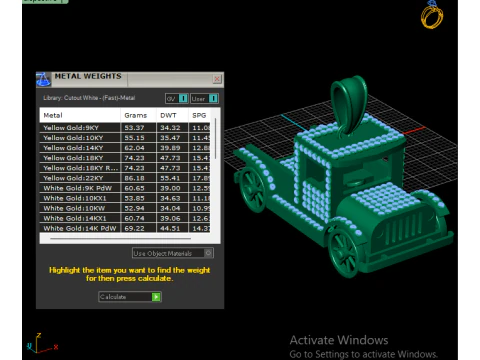Screen dimensions: 480x360
Task: Click the 55.41 DWT value
Action: pyautogui.click(x=170, y=178)
